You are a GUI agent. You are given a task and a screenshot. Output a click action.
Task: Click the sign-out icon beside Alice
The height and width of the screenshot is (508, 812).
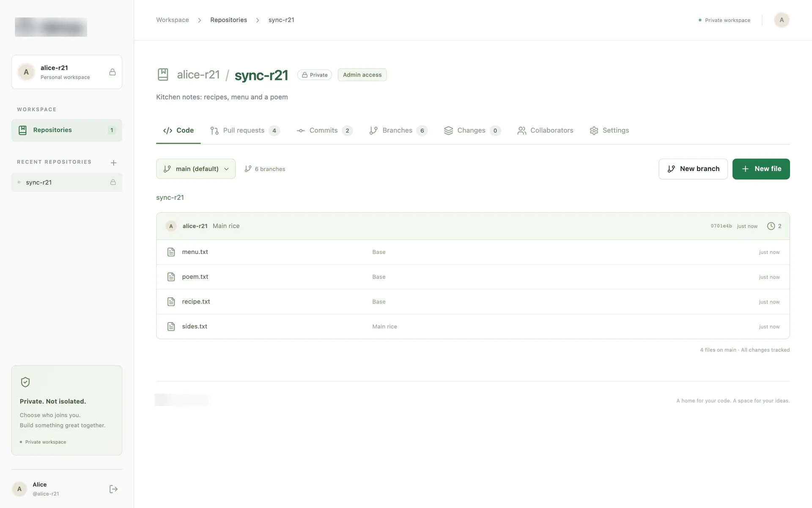click(113, 489)
